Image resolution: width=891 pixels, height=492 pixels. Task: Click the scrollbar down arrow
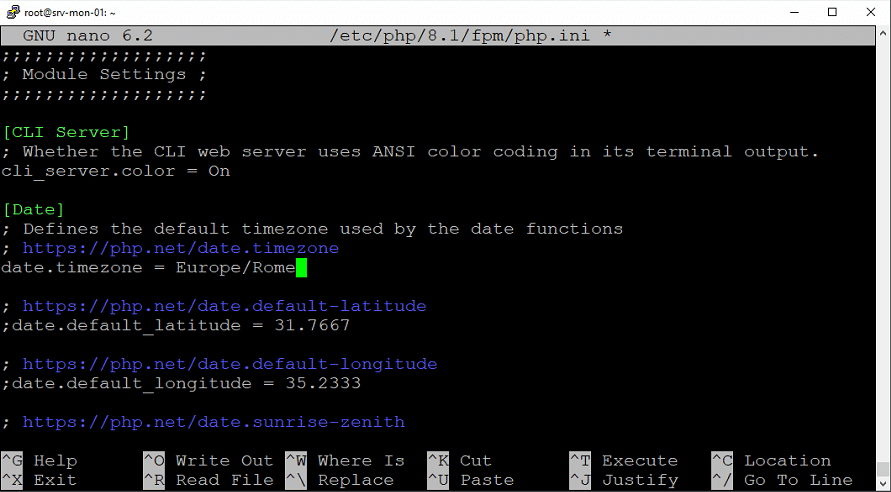tap(882, 483)
